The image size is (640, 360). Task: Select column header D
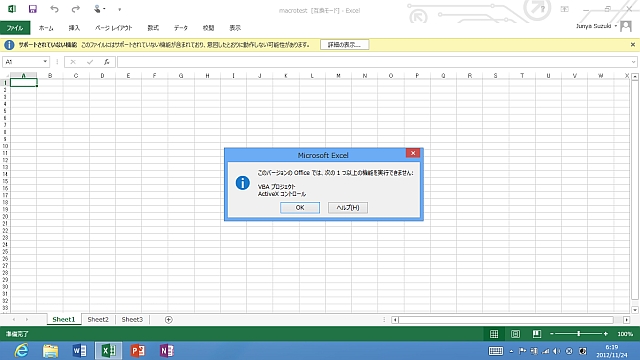click(x=102, y=76)
